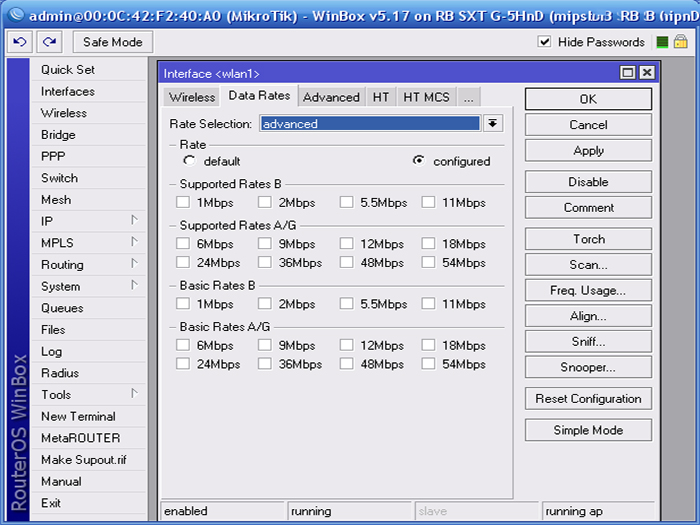Click the Reset Configuration button

pyautogui.click(x=588, y=398)
